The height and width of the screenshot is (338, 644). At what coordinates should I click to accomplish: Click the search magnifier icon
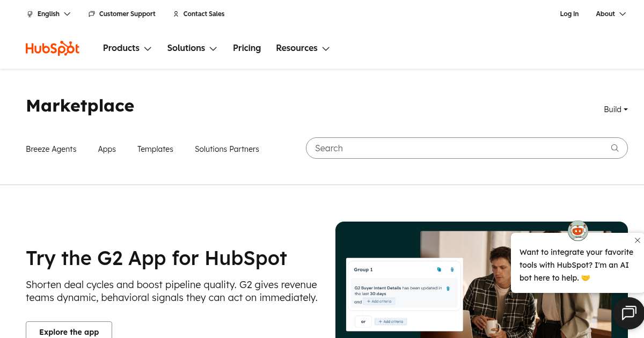pyautogui.click(x=614, y=148)
